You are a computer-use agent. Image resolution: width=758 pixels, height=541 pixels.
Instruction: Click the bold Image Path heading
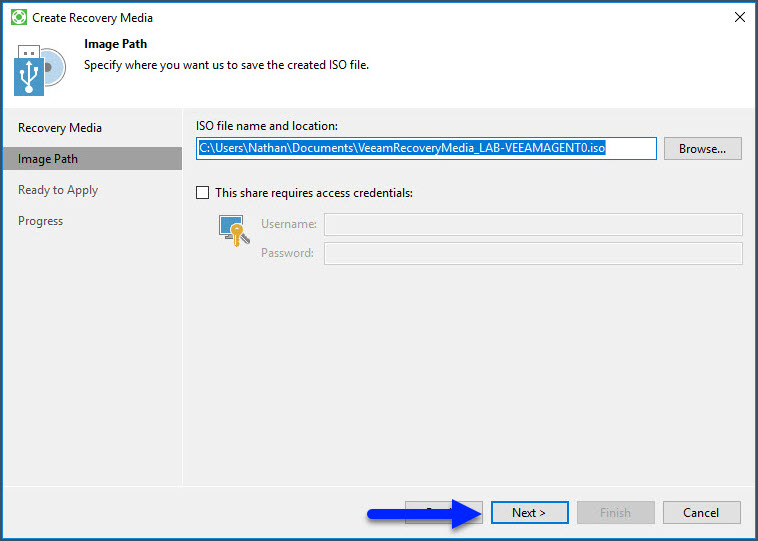pyautogui.click(x=116, y=45)
